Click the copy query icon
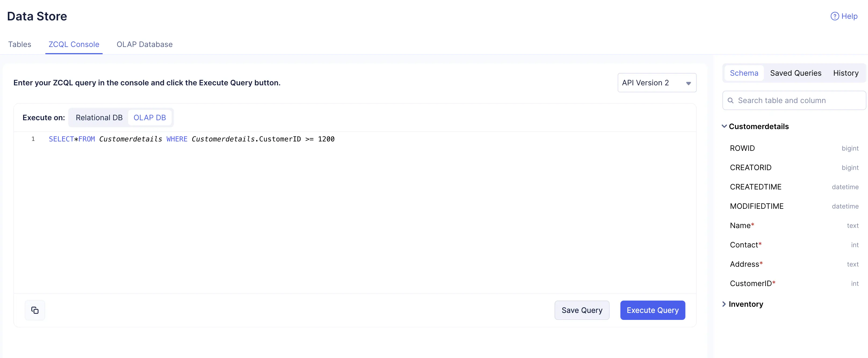 point(35,310)
